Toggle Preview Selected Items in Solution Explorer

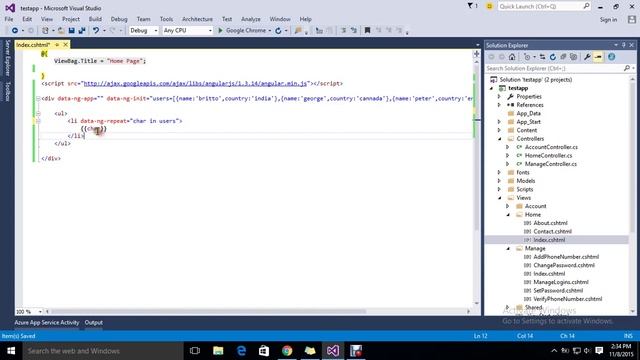598,57
